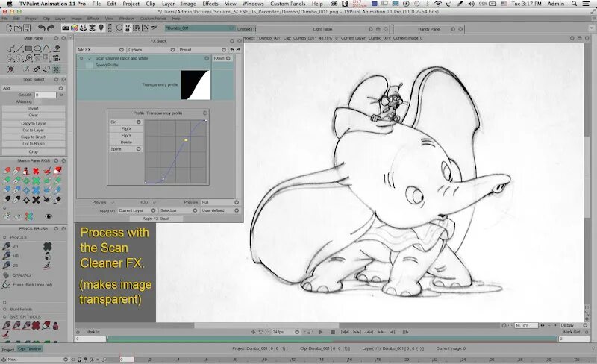Click the yellow point on profile curve
Image resolution: width=597 pixels, height=364 pixels.
(185, 140)
